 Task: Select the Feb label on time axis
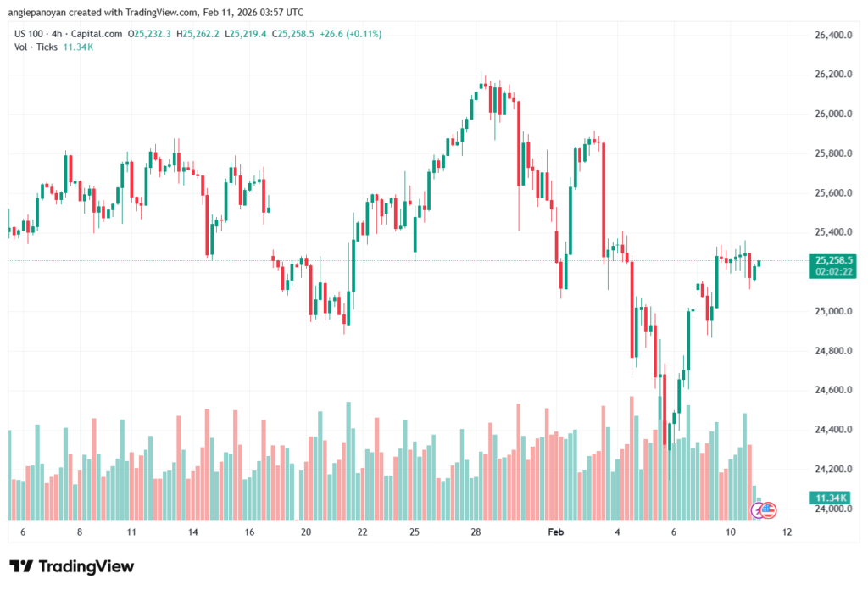pos(555,532)
